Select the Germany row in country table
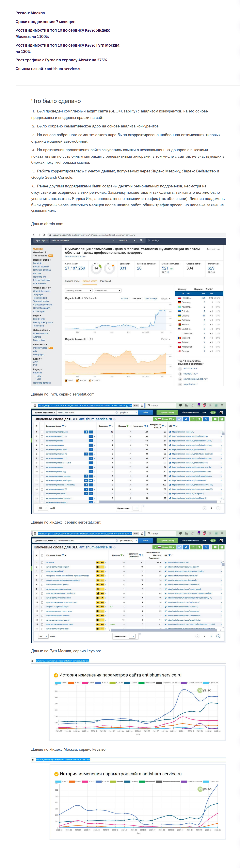The height and width of the screenshot is (868, 240). point(199,302)
